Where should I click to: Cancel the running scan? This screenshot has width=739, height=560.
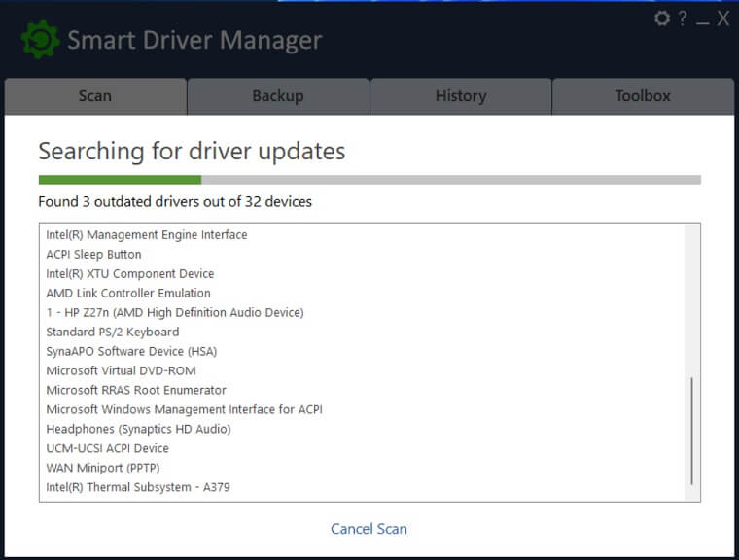[369, 529]
